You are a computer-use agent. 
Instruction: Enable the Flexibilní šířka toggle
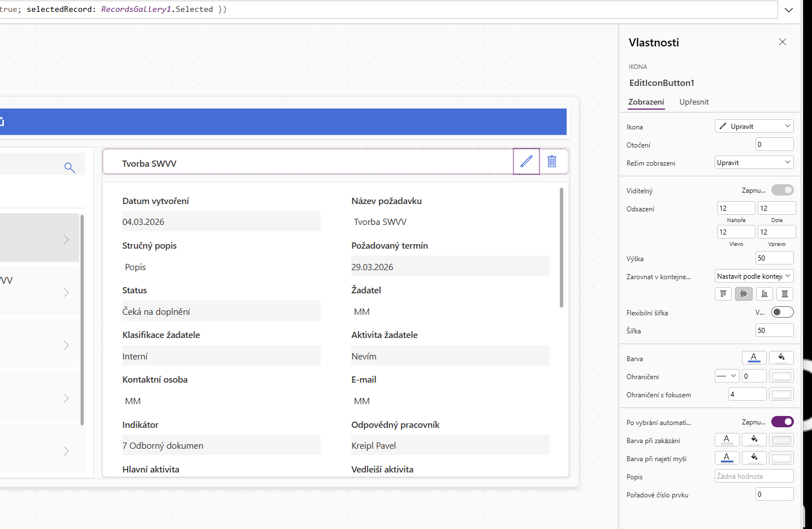[782, 313]
